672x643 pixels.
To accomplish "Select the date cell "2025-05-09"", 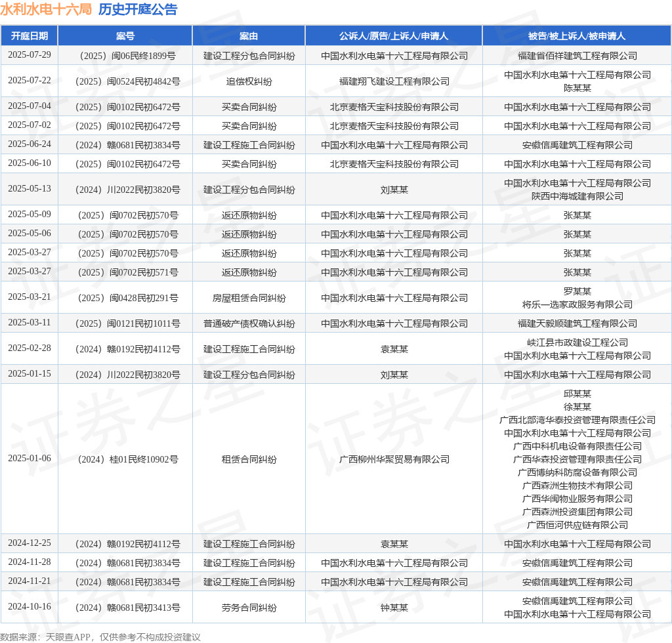I will click(x=29, y=214).
